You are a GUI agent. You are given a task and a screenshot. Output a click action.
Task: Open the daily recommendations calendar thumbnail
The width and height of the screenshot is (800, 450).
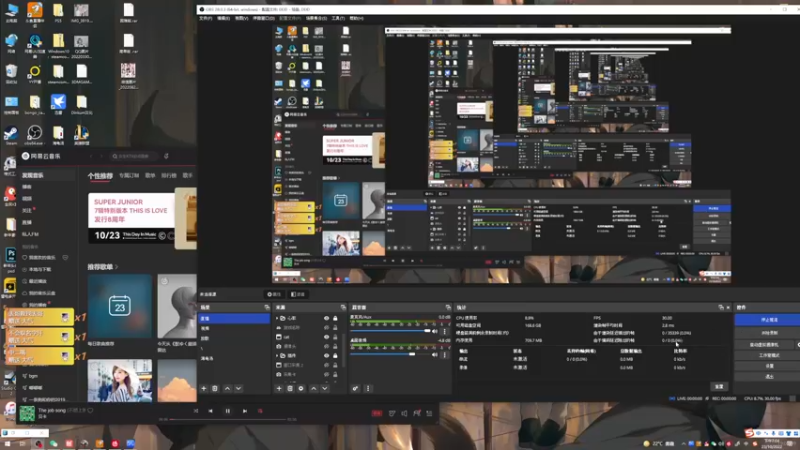coord(120,306)
